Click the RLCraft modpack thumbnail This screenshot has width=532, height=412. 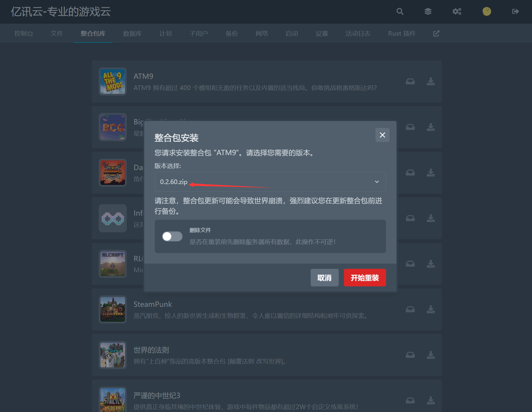113,264
